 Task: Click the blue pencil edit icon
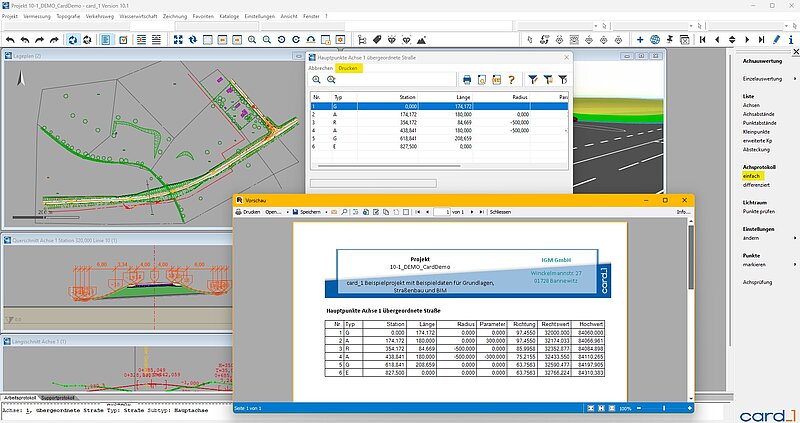point(777,39)
